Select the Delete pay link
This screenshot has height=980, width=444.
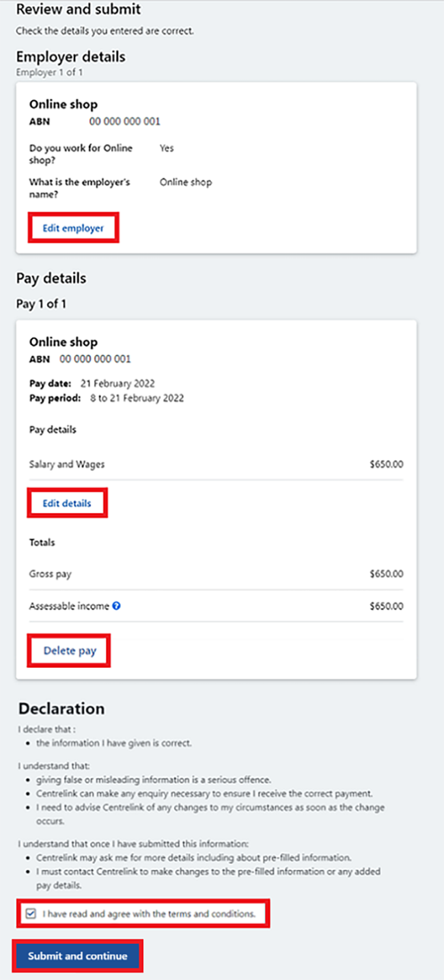click(70, 651)
